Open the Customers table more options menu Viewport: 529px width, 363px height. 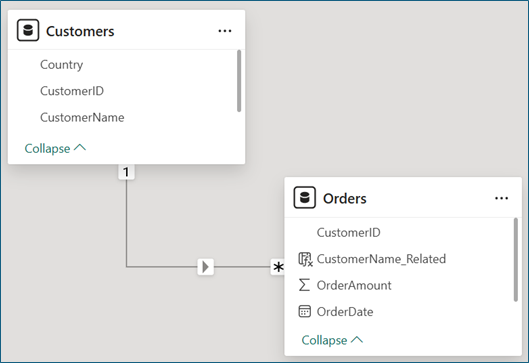click(225, 31)
